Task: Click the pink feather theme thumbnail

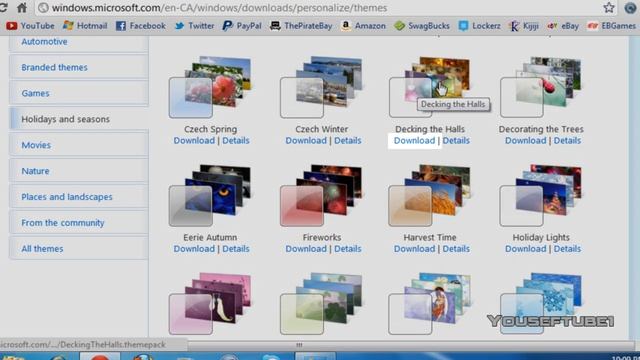Action: [x=210, y=304]
